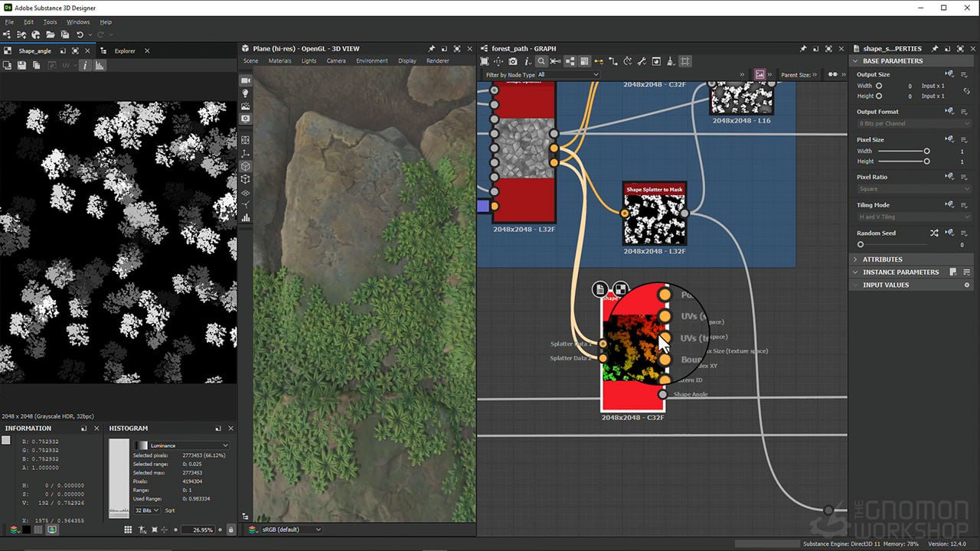Open the Help menu

(106, 22)
